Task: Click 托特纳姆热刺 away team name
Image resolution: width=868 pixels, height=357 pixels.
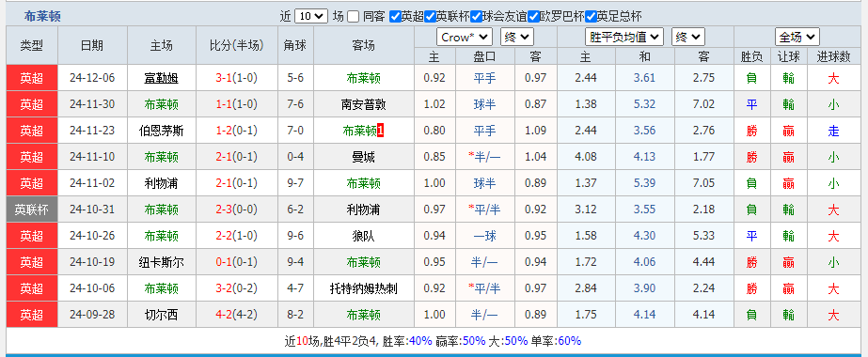Action: pos(364,288)
